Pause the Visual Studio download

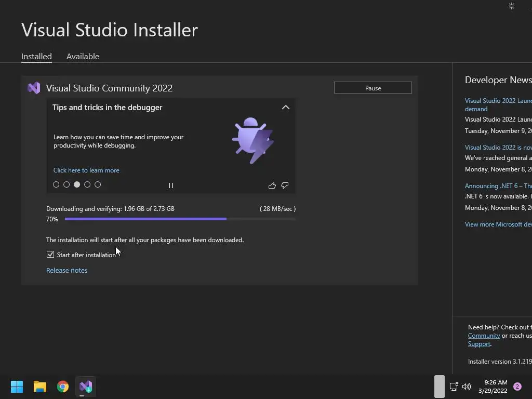(373, 88)
